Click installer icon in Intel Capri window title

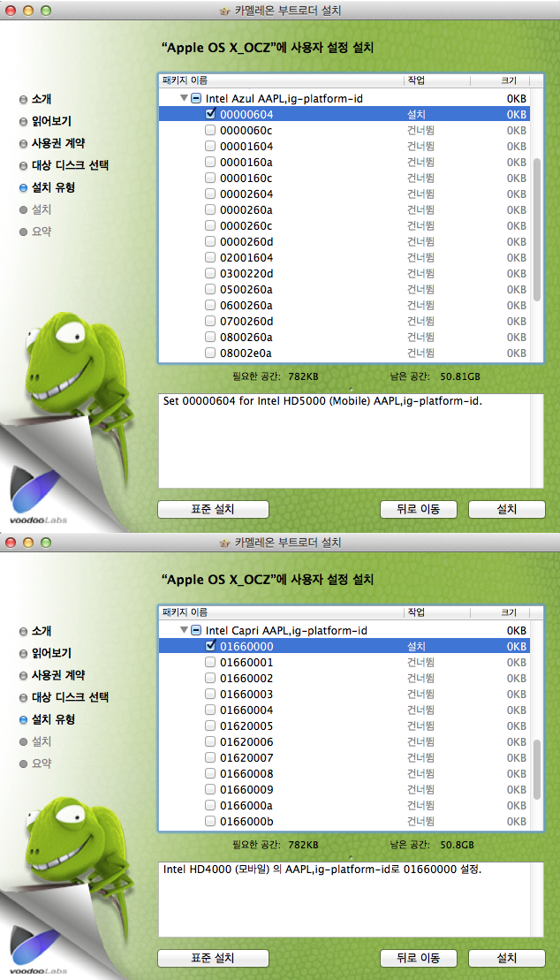click(223, 542)
